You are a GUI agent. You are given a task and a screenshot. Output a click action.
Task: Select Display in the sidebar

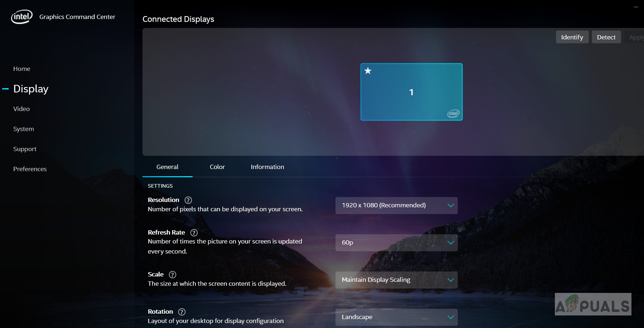(31, 89)
